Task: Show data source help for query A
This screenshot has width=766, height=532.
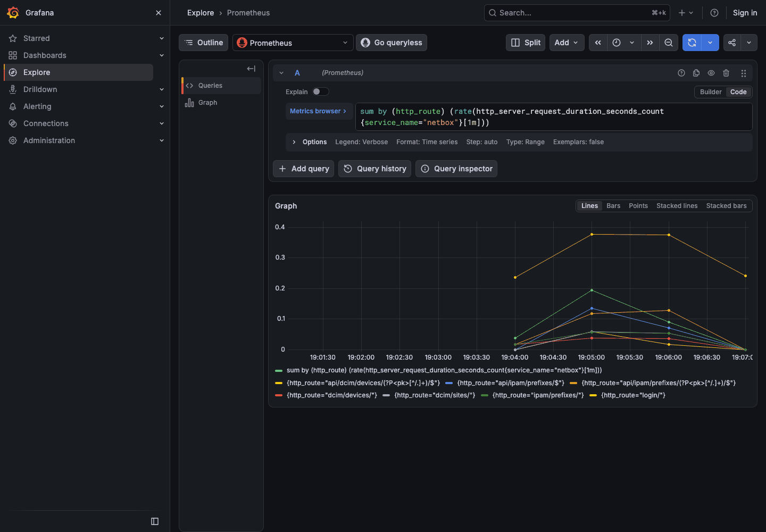Action: click(x=681, y=73)
